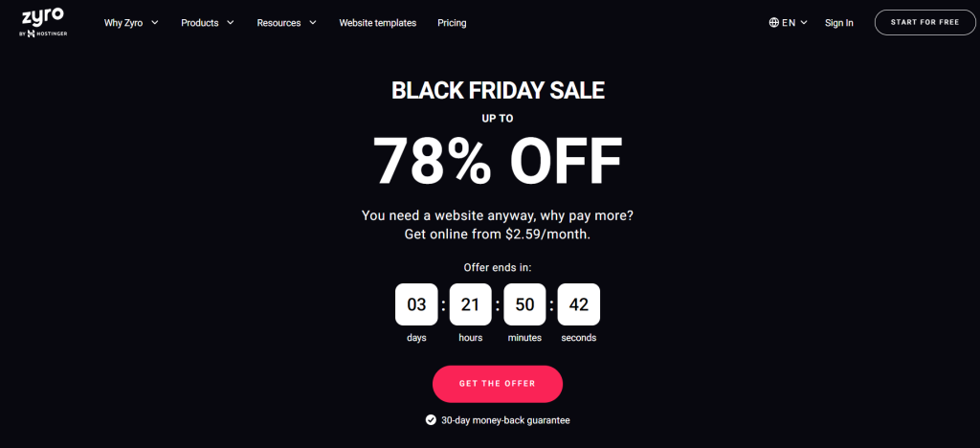The width and height of the screenshot is (980, 448).
Task: Click the 30-day money-back guarantee text
Action: click(x=505, y=420)
